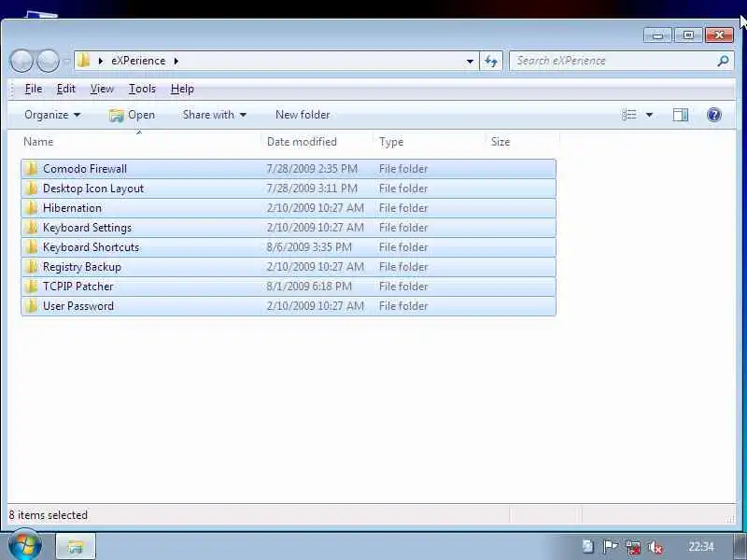Open the view options dropdown arrow

coord(649,115)
